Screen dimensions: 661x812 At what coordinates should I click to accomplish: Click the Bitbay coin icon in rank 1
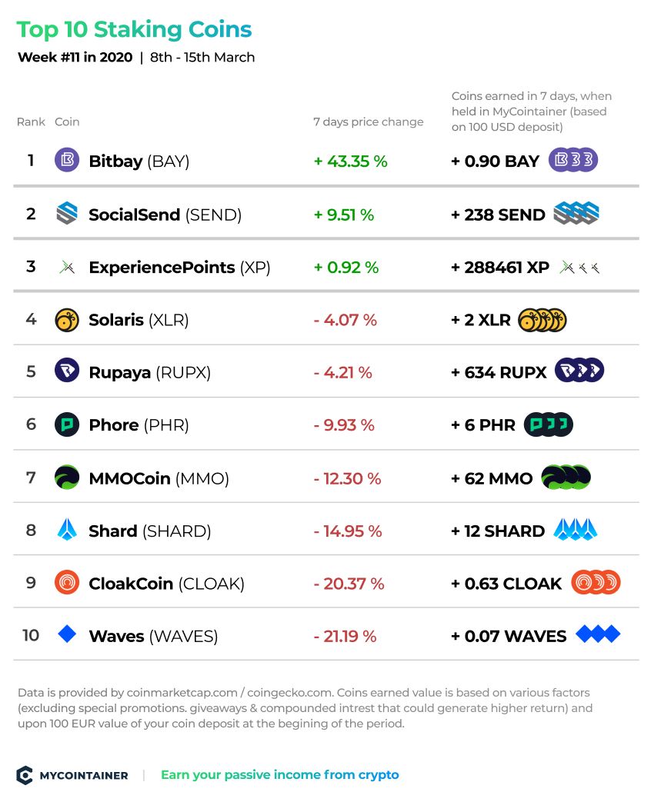pyautogui.click(x=67, y=160)
